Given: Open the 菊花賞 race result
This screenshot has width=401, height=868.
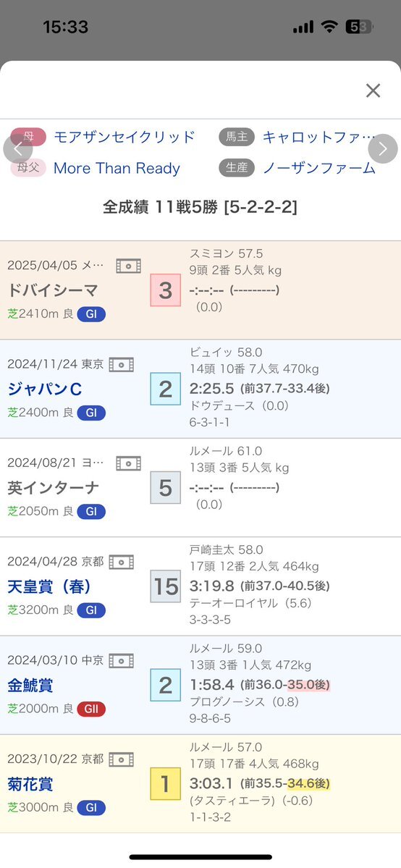Looking at the screenshot, I should click(30, 783).
